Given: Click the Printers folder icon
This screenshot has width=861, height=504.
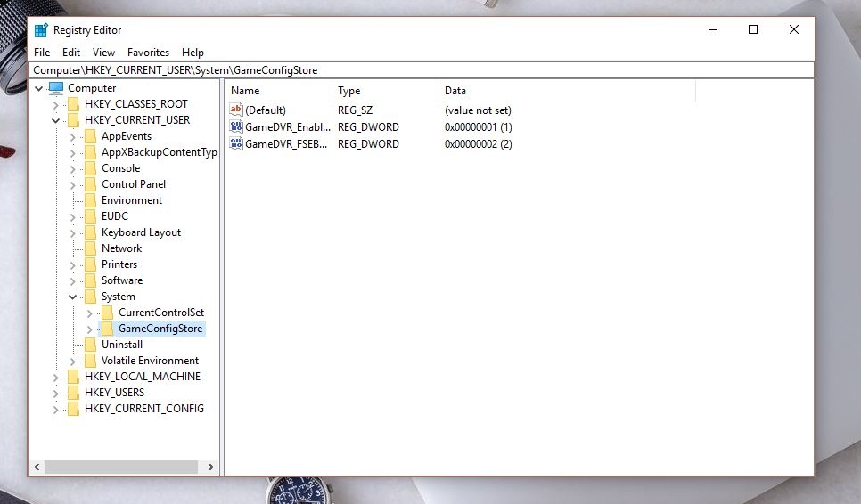Looking at the screenshot, I should pos(90,264).
